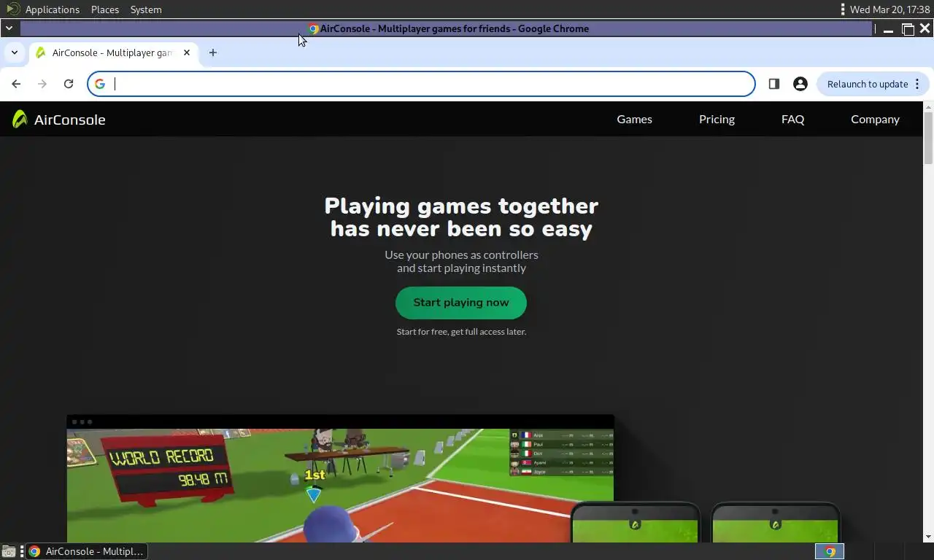Click the AirConsole logo in site header
934x560 pixels.
[59, 120]
